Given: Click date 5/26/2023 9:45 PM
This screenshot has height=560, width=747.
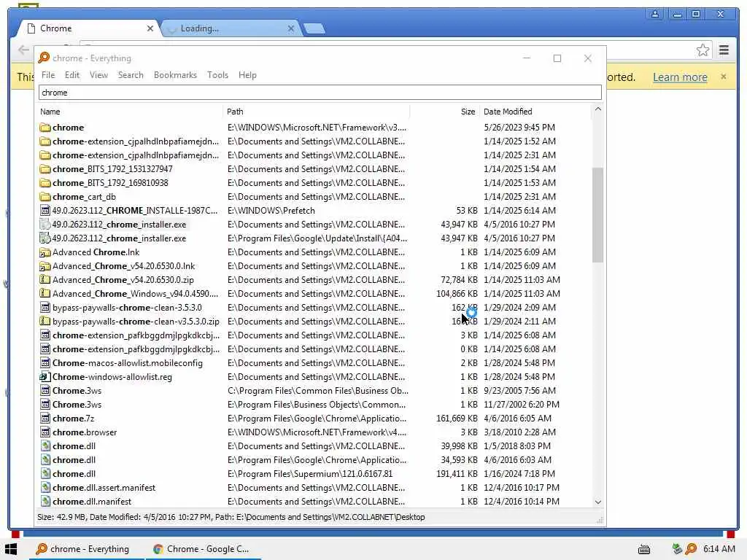Looking at the screenshot, I should (519, 127).
